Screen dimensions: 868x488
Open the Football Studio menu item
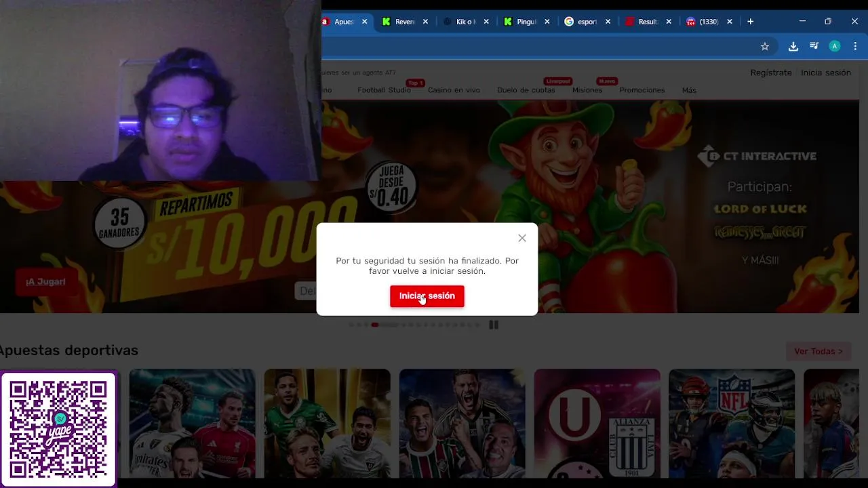click(x=384, y=90)
